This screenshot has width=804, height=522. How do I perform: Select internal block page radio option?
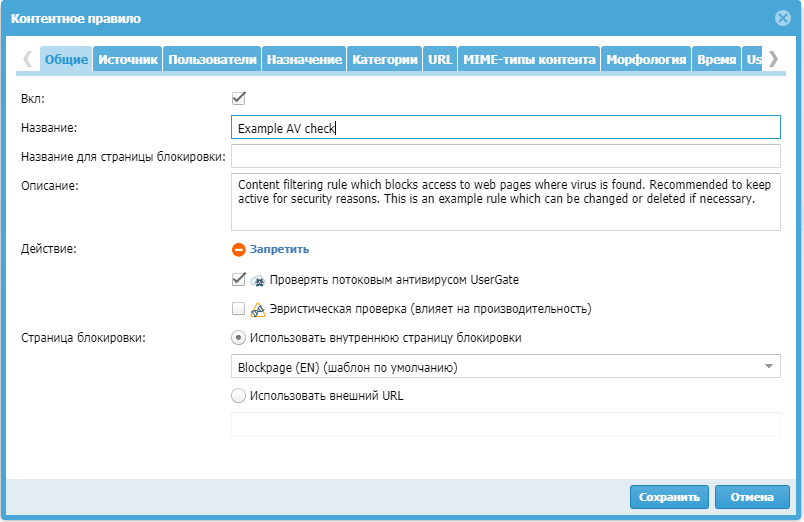238,338
